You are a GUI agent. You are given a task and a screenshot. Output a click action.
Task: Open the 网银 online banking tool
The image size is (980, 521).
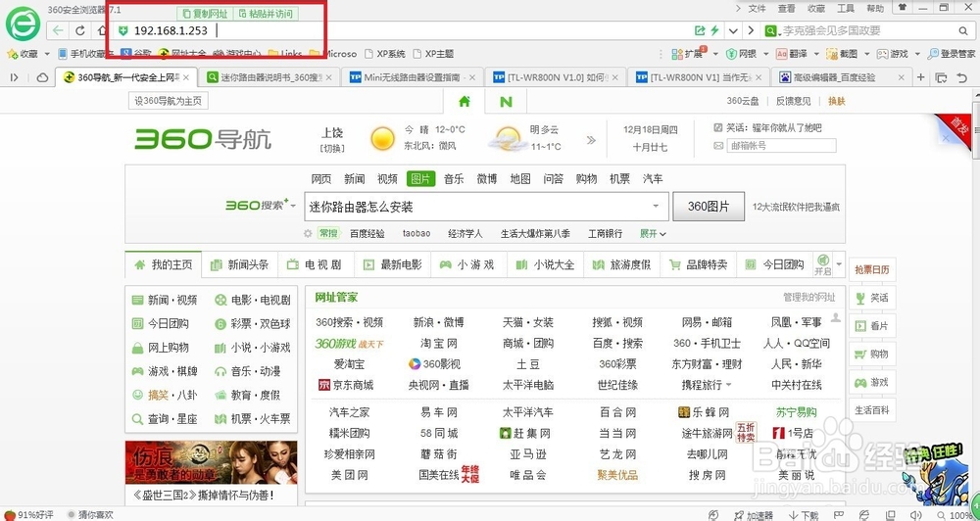click(742, 54)
